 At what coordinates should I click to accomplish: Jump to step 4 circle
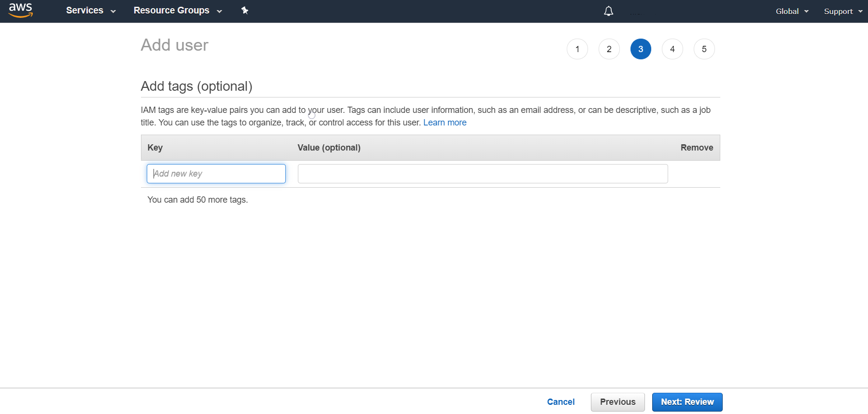pyautogui.click(x=672, y=49)
